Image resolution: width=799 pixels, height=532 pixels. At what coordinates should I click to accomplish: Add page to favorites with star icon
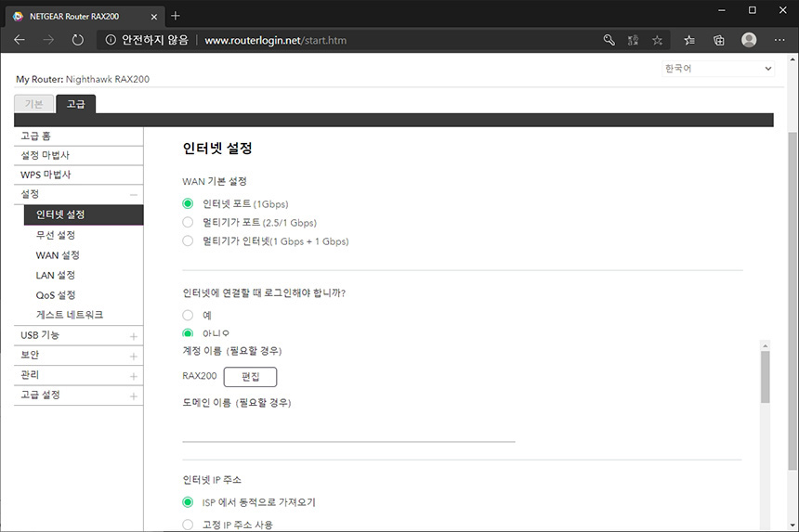[658, 40]
